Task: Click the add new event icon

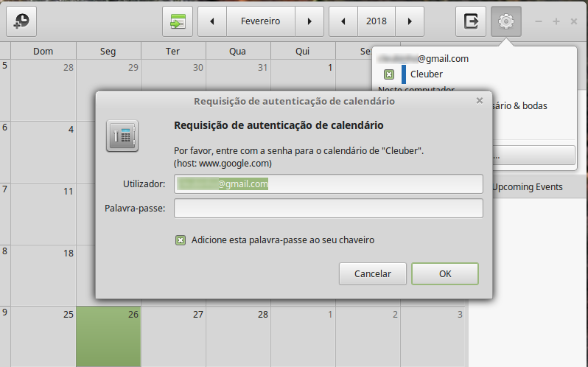Action: pyautogui.click(x=21, y=21)
